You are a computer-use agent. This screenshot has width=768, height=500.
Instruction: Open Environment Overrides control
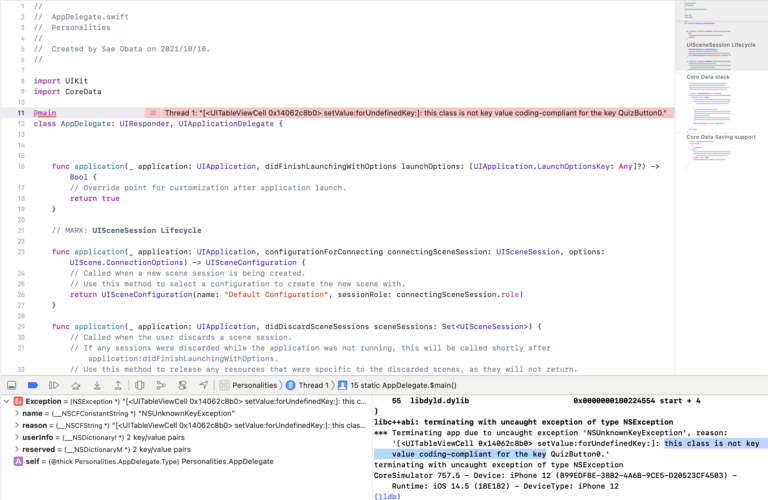182,385
